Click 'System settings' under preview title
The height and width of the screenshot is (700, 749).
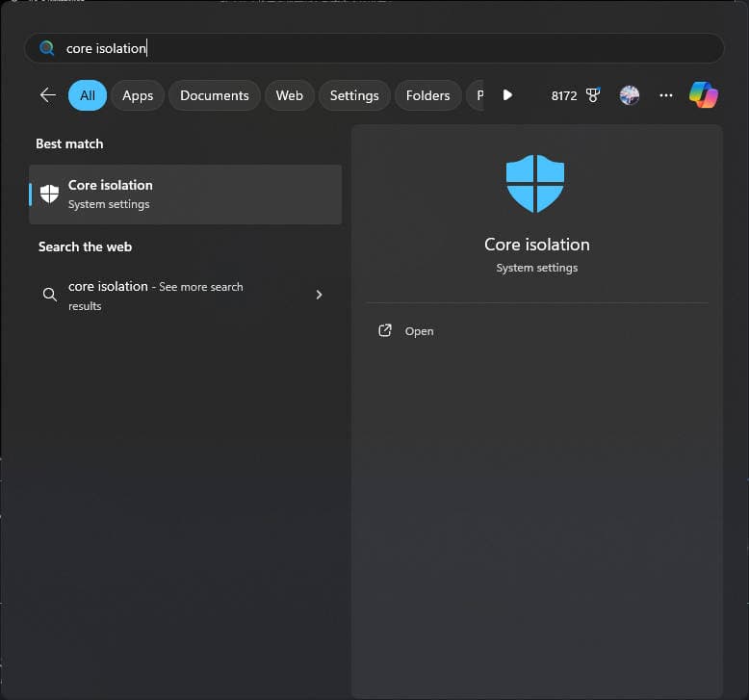pos(537,268)
